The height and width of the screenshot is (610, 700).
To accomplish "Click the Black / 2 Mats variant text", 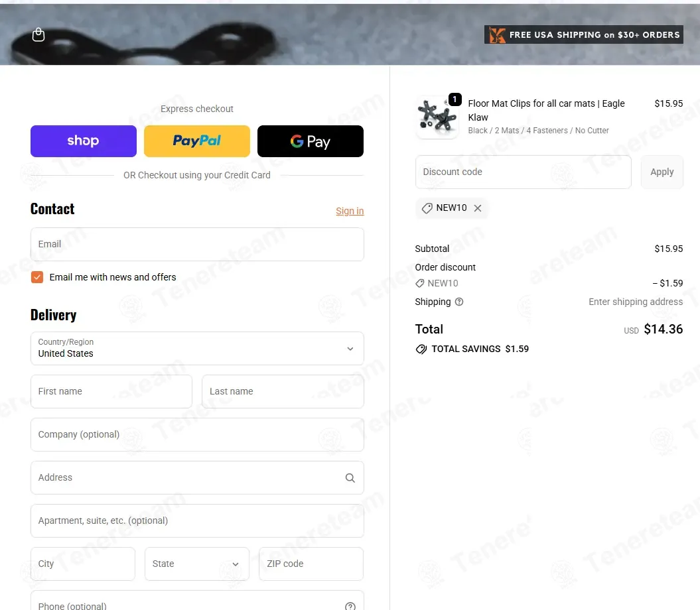I will click(x=538, y=131).
